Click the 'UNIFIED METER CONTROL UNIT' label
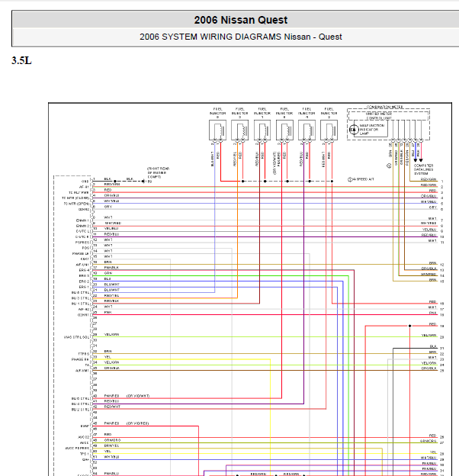Screen dimensions: 459x476 click(379, 116)
